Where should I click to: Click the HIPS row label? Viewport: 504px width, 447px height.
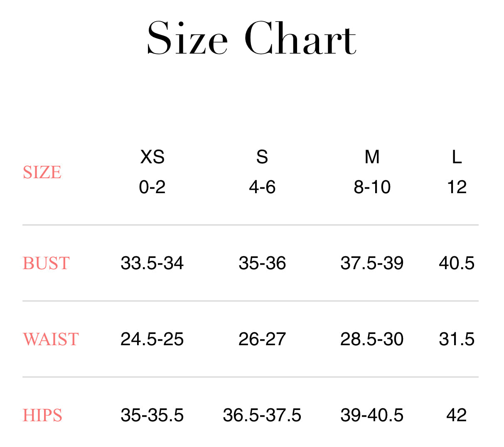[42, 415]
